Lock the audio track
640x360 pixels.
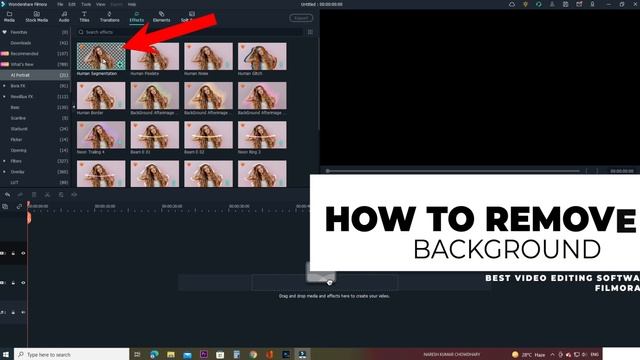[x=13, y=312]
